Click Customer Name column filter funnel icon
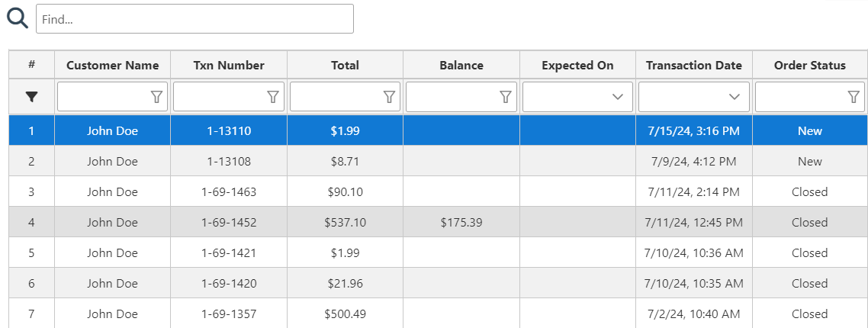The width and height of the screenshot is (868, 328). click(156, 97)
